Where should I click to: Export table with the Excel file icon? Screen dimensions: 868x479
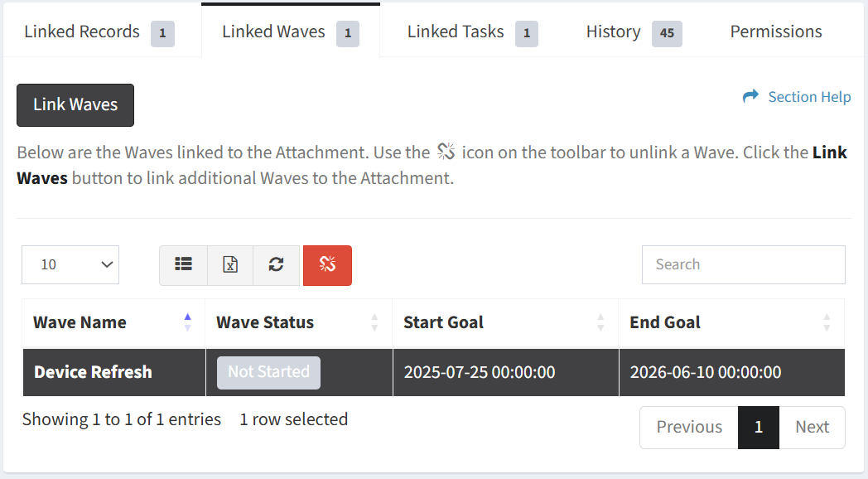coord(230,265)
